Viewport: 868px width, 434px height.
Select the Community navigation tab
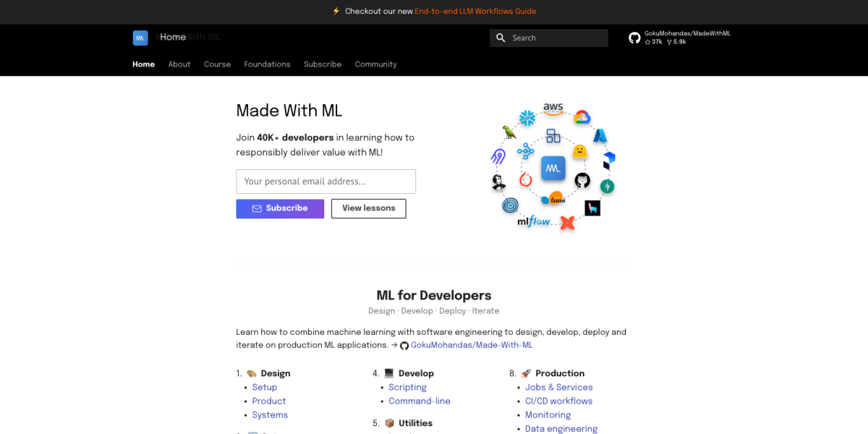pos(375,64)
